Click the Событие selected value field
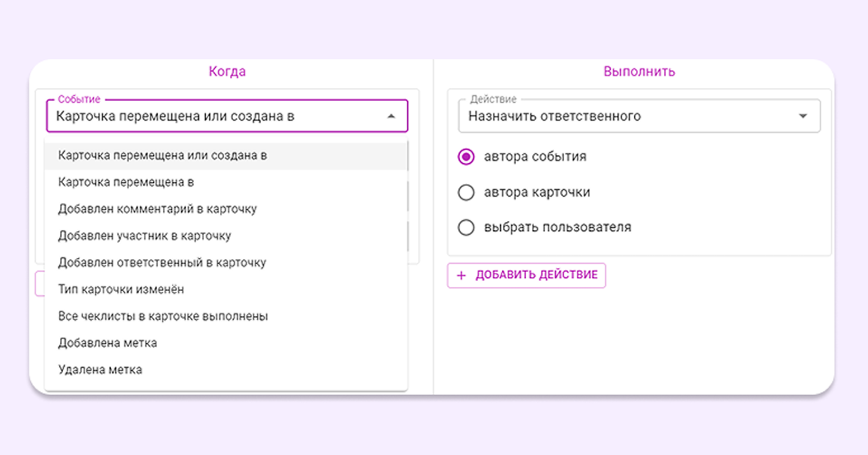The image size is (868, 455). pos(213,116)
